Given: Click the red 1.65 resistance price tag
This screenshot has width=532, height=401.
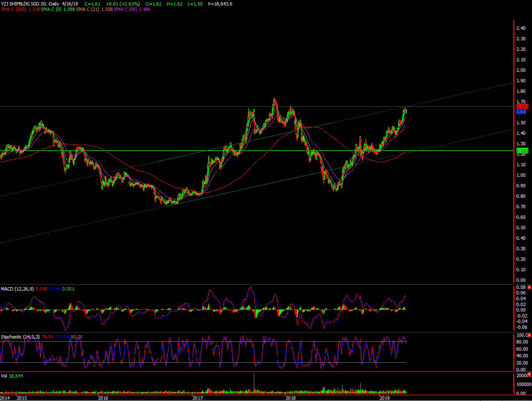Looking at the screenshot, I should pos(522,107).
